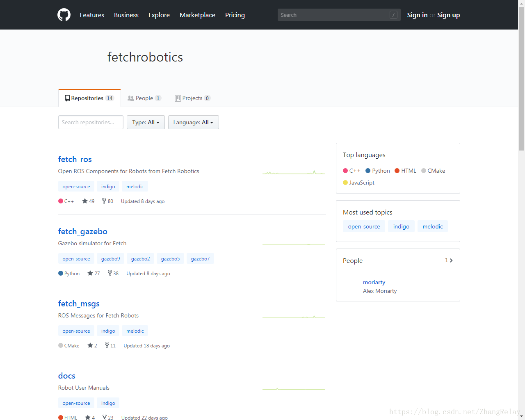Click the fork icon for fetch_gazebo
The image size is (525, 420).
pyautogui.click(x=110, y=273)
